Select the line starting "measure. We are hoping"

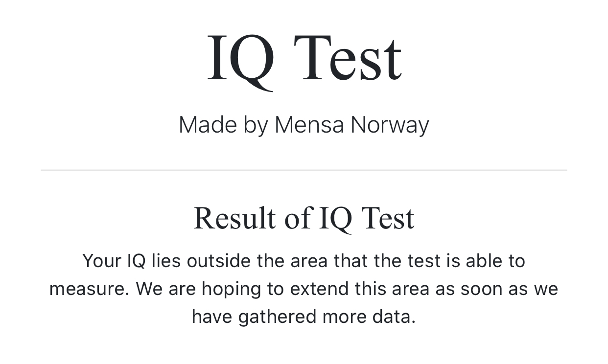coord(304,289)
